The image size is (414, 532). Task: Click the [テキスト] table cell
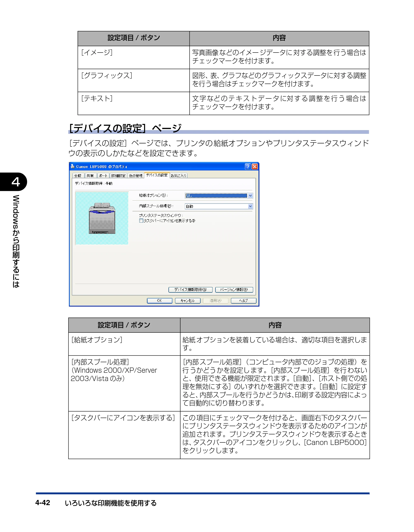click(x=134, y=103)
